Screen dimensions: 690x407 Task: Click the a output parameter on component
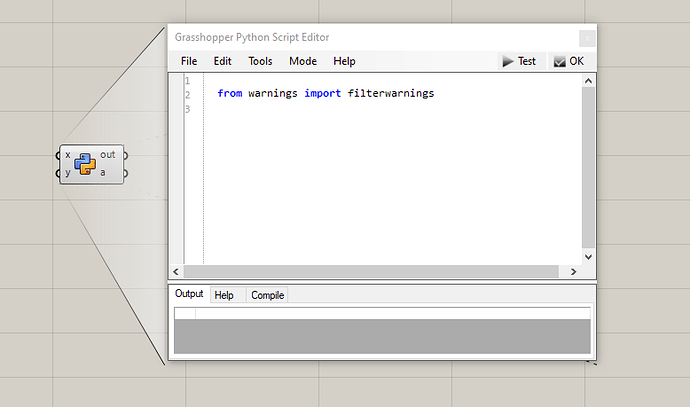103,173
